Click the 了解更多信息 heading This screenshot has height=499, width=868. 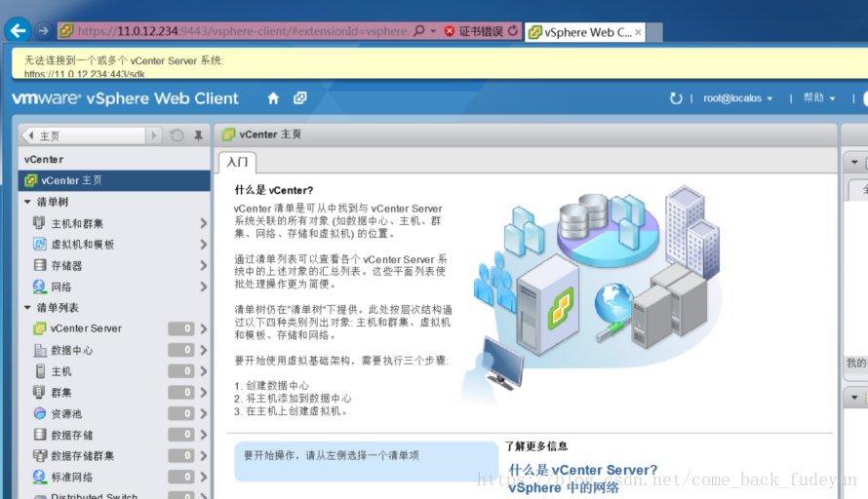536,446
